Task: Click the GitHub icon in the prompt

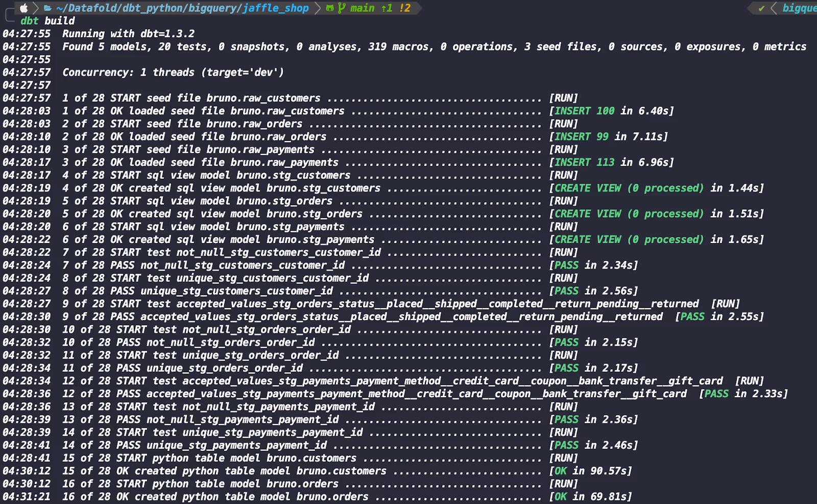Action: [x=330, y=8]
